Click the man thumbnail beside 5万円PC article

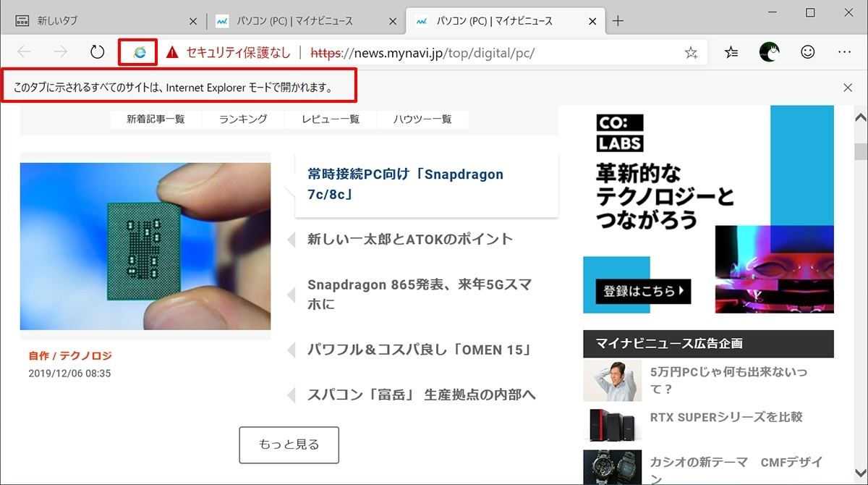(613, 381)
